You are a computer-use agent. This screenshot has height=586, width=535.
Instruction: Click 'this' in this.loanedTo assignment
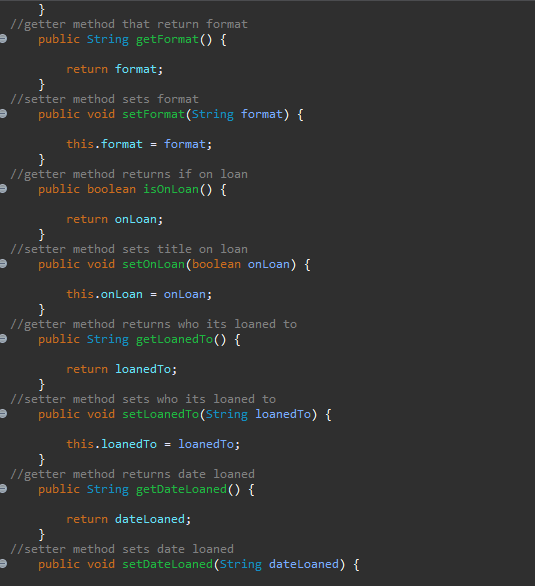click(80, 444)
